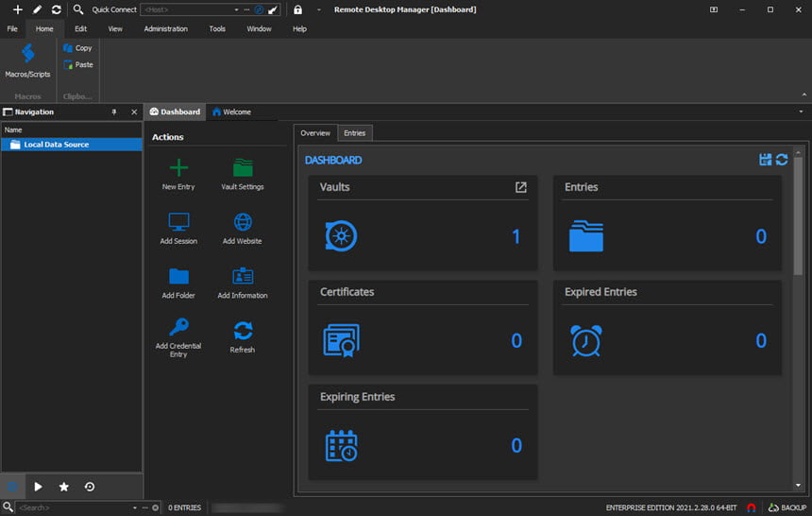Image resolution: width=812 pixels, height=516 pixels.
Task: Switch to the Welcome tab
Action: [x=231, y=112]
